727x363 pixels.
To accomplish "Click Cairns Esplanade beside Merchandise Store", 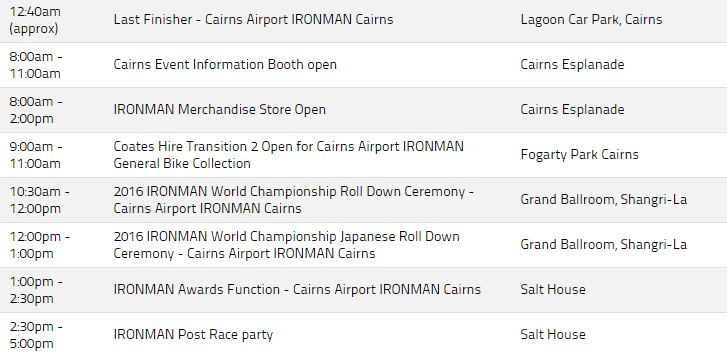I will click(572, 109).
